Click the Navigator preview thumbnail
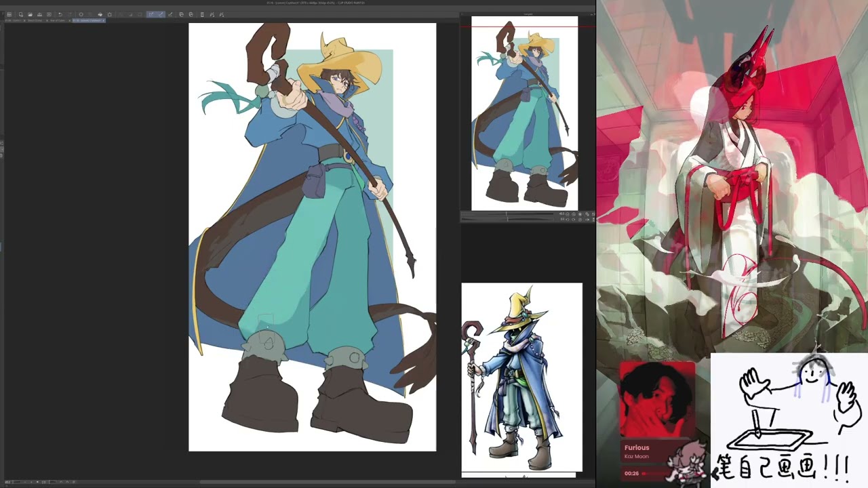 pos(525,113)
